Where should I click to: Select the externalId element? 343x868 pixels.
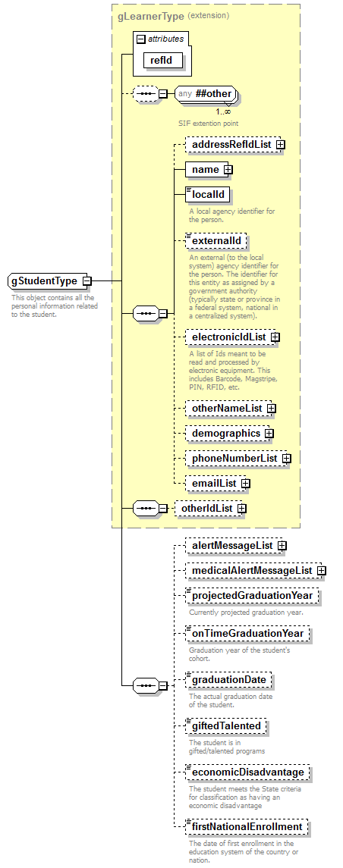pos(216,241)
